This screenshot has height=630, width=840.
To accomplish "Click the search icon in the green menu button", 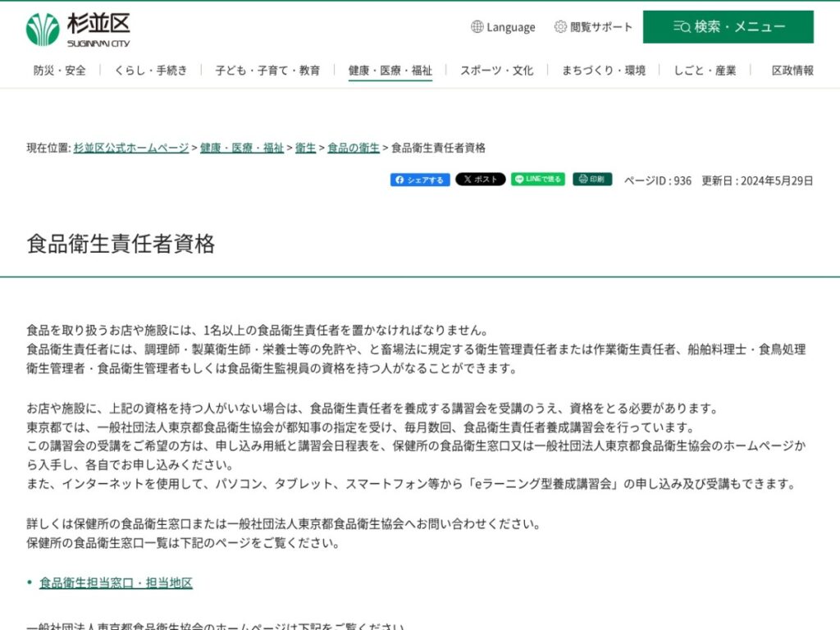I will point(682,27).
